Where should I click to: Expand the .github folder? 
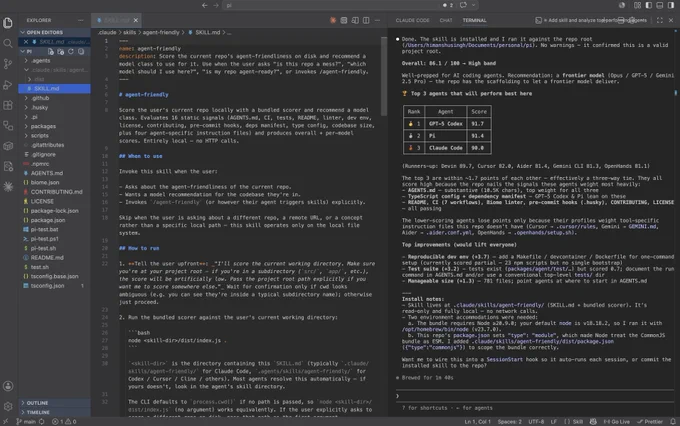[54, 98]
